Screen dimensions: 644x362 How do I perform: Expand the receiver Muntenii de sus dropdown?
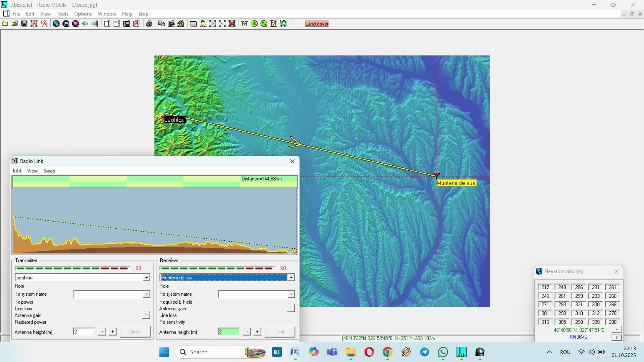pos(291,278)
